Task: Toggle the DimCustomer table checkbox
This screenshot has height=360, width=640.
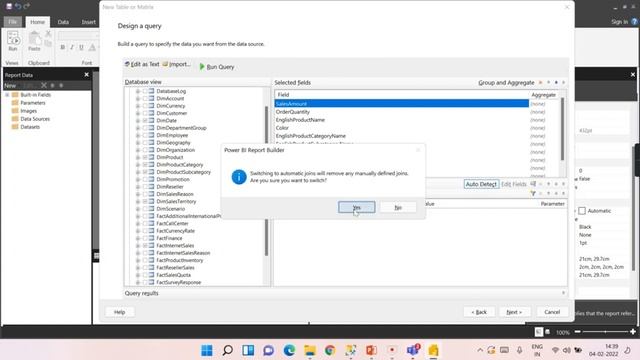Action: pyautogui.click(x=145, y=113)
